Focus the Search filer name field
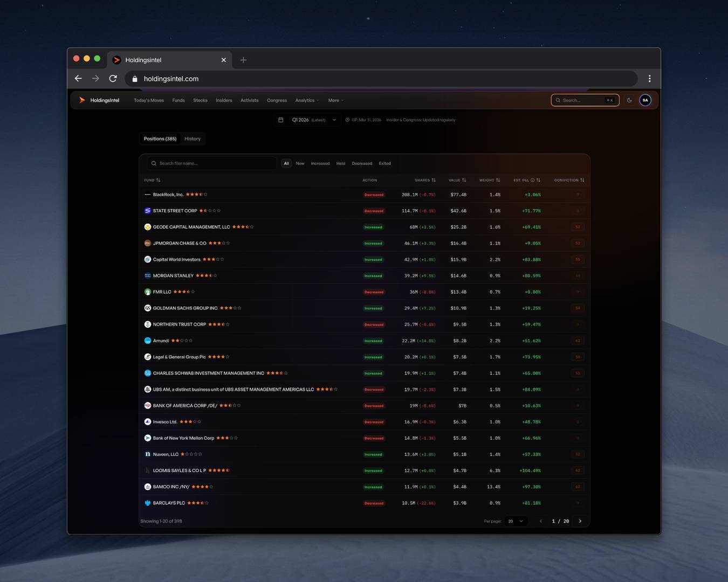 coord(212,163)
